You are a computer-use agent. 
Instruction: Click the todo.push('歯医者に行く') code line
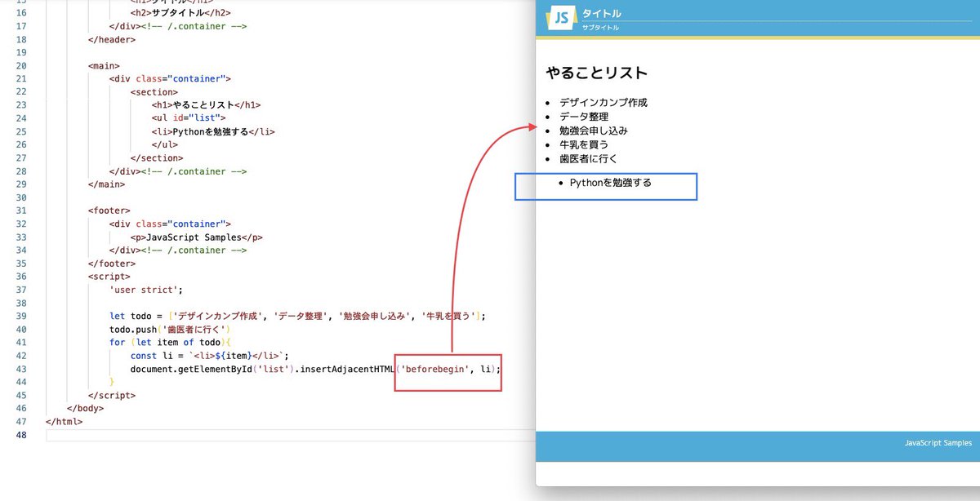point(171,330)
